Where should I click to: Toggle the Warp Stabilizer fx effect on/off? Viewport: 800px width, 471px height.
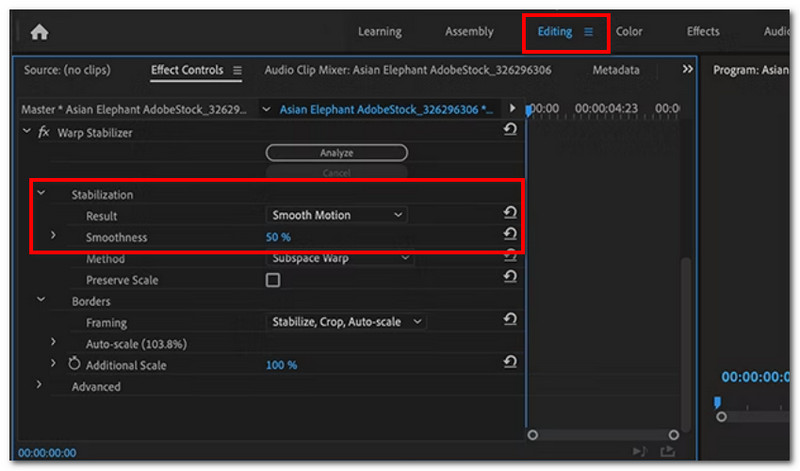point(44,133)
